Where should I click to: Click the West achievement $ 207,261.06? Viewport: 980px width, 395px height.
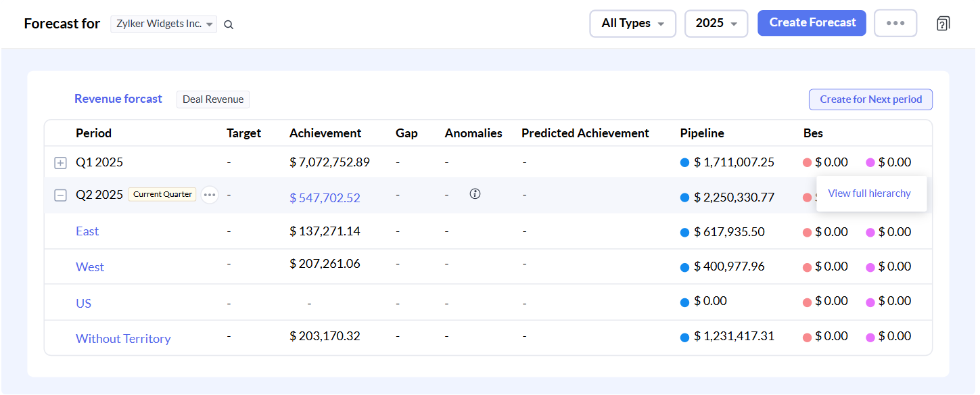[x=325, y=264]
